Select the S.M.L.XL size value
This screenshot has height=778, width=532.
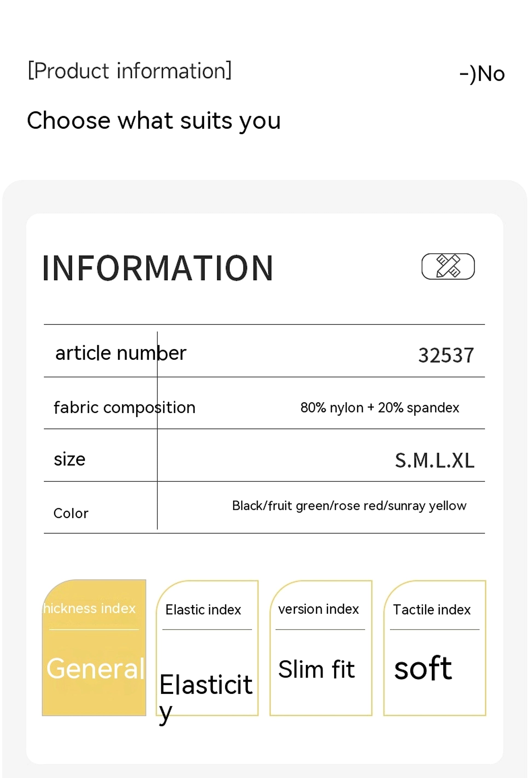pos(435,460)
